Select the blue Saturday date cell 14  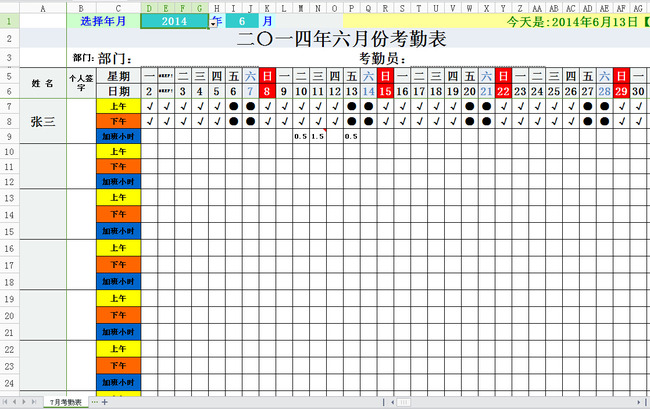(x=369, y=91)
